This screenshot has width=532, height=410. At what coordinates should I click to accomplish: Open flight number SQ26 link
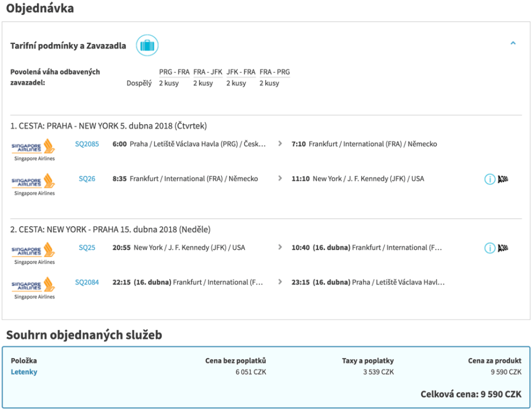[87, 179]
